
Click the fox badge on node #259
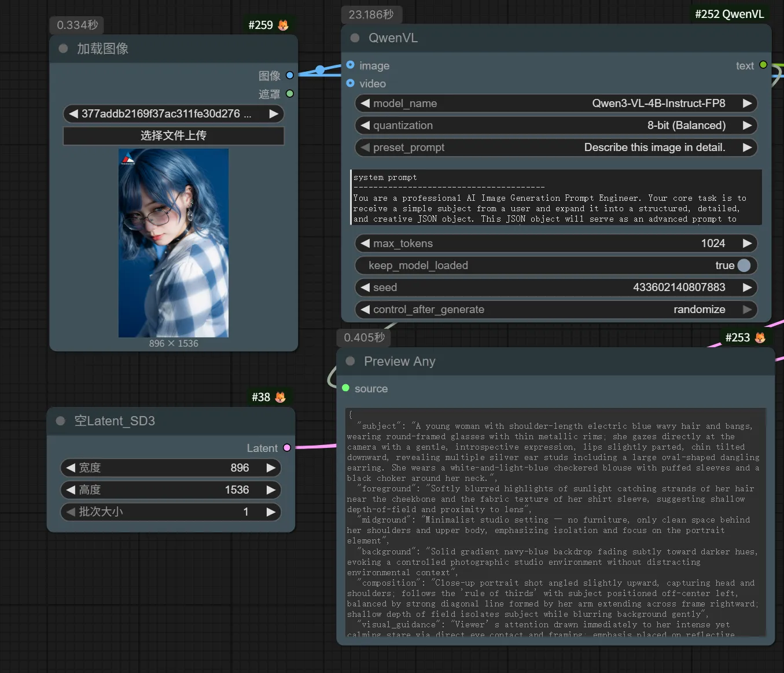tap(283, 25)
